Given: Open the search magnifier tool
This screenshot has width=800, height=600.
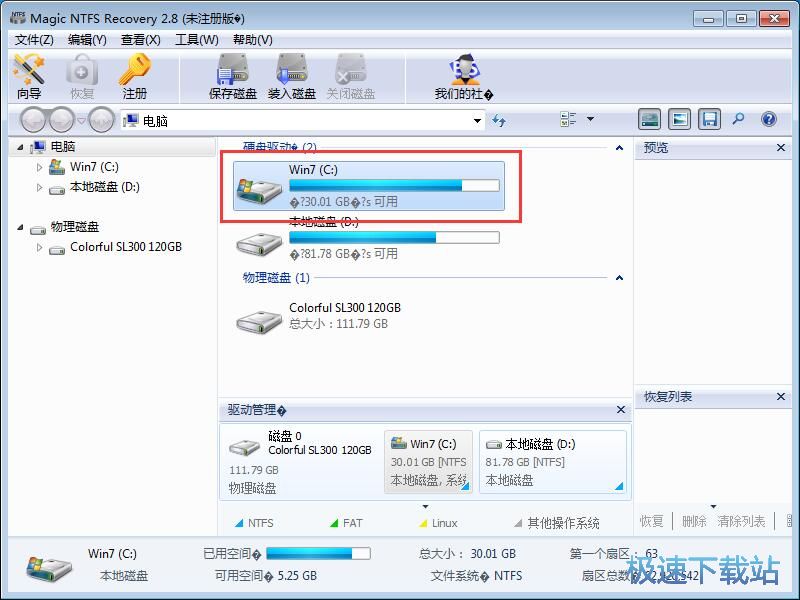Looking at the screenshot, I should (x=738, y=119).
